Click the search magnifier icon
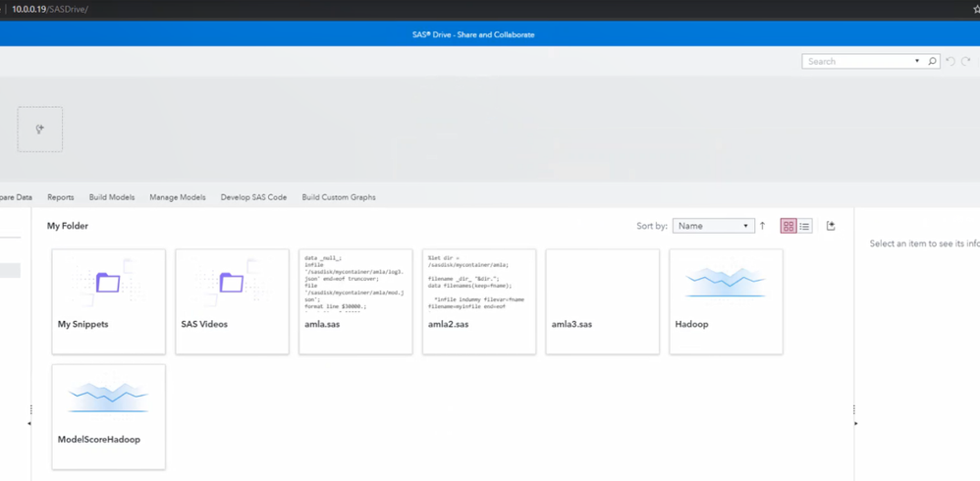This screenshot has height=481, width=980. [x=932, y=61]
